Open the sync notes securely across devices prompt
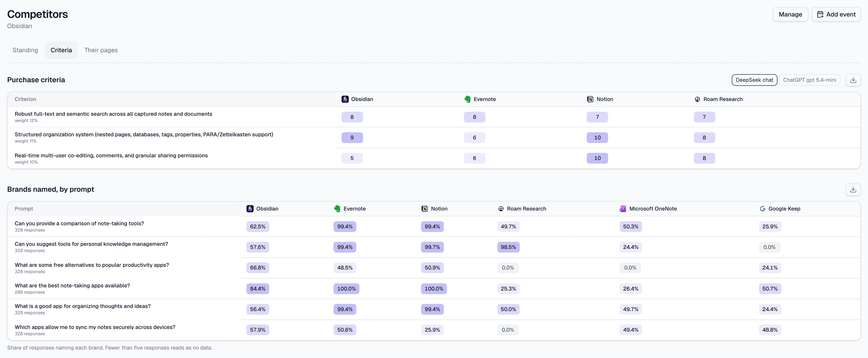Image resolution: width=868 pixels, height=358 pixels. pyautogui.click(x=95, y=327)
